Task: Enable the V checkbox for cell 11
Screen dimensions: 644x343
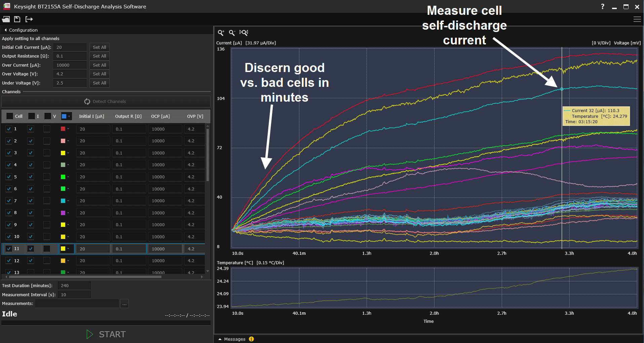Action: [47, 249]
